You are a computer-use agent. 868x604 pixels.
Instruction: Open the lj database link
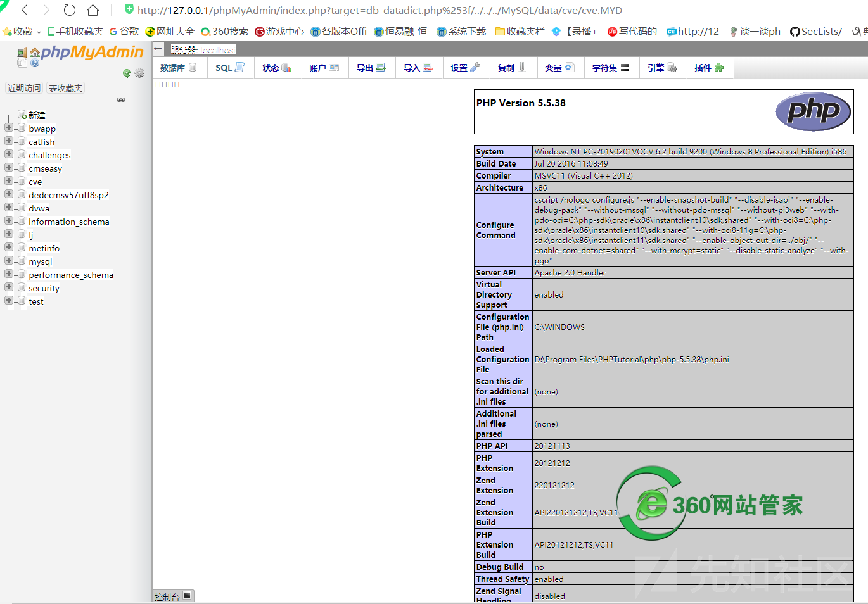[30, 235]
